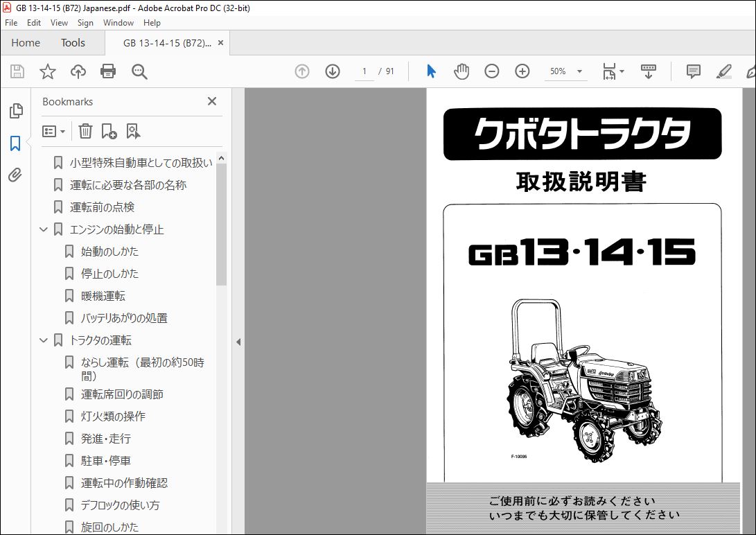Open bookmark デフロックの使い方
The height and width of the screenshot is (535, 756).
[120, 505]
